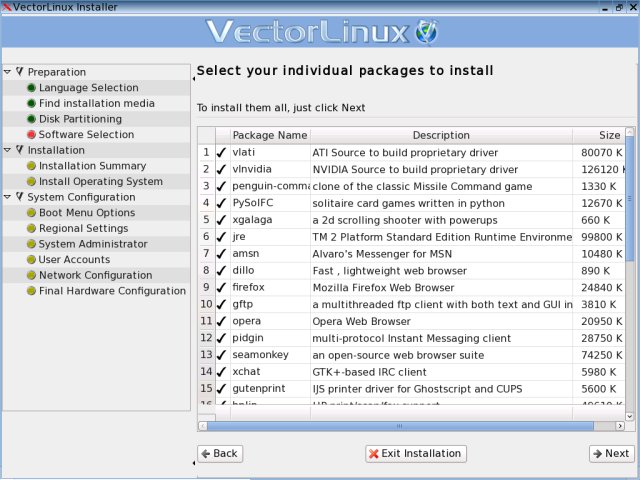Click the yellow dot beside Installation Summary
This screenshot has width=640, height=480.
click(31, 166)
